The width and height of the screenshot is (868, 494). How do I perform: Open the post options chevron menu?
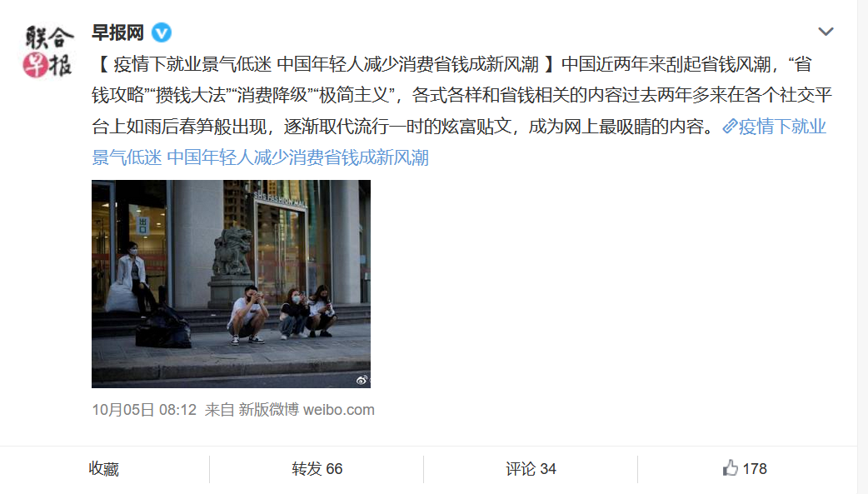pyautogui.click(x=826, y=32)
